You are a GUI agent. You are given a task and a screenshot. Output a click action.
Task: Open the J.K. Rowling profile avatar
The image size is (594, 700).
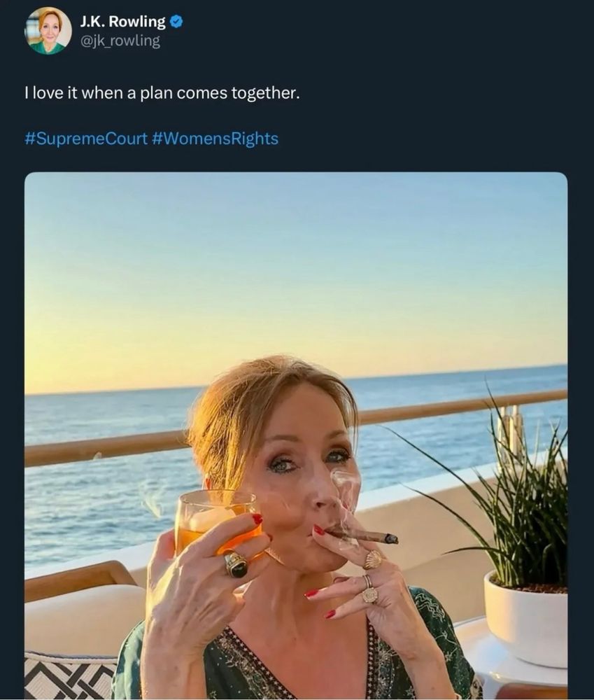tap(48, 31)
